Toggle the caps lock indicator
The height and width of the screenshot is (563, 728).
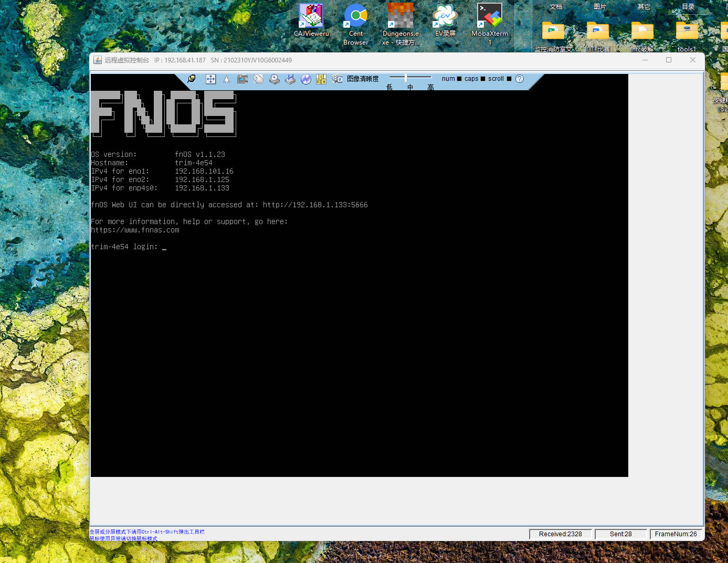coord(483,79)
